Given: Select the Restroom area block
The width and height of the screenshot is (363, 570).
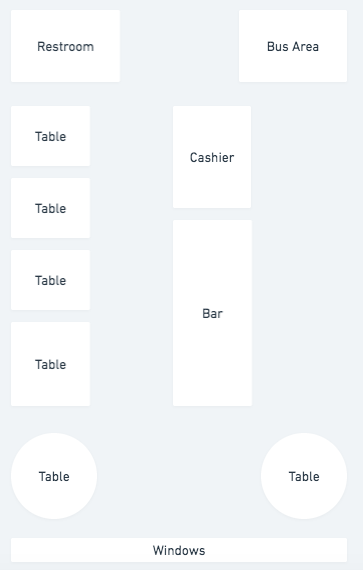Looking at the screenshot, I should click(65, 46).
